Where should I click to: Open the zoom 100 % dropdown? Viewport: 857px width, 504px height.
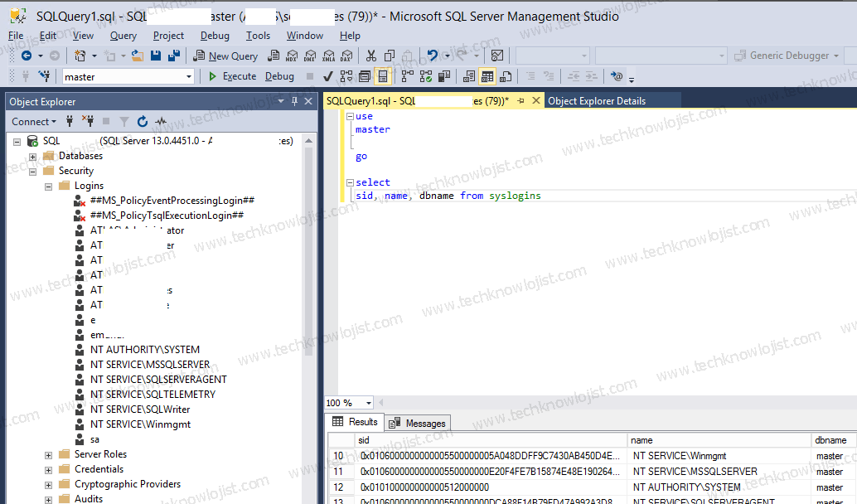(x=368, y=403)
